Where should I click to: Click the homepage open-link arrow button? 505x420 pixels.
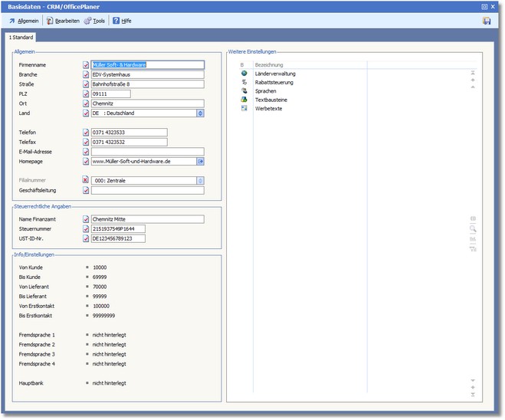[x=200, y=162]
